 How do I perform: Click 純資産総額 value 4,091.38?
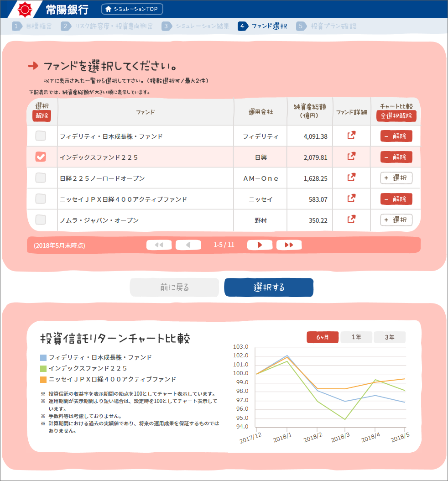pyautogui.click(x=316, y=136)
